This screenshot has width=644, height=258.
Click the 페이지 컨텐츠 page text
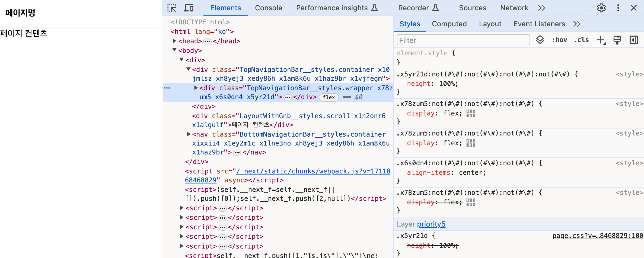(24, 33)
